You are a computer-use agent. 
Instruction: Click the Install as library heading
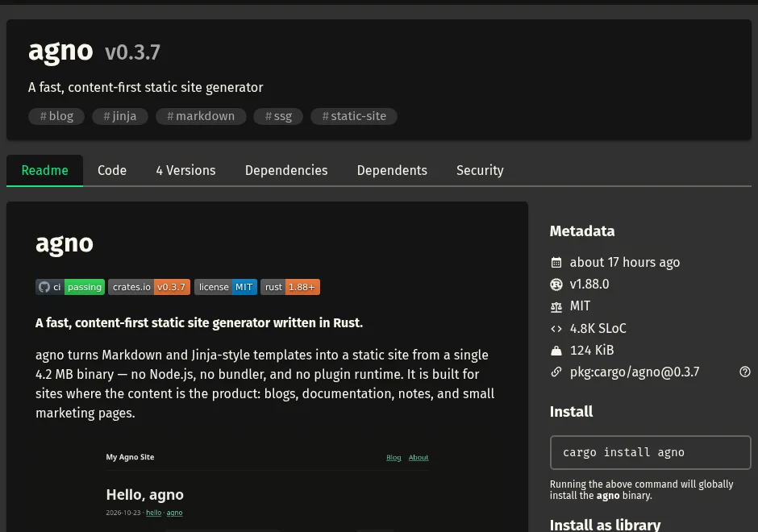pyautogui.click(x=606, y=526)
